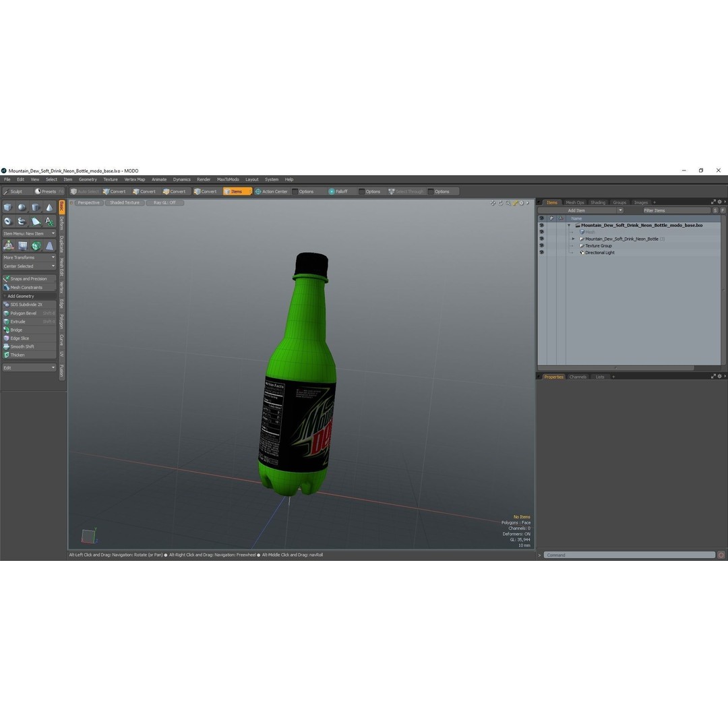This screenshot has width=728, height=728.
Task: Activate the Edge Slice tool
Action: [29, 338]
